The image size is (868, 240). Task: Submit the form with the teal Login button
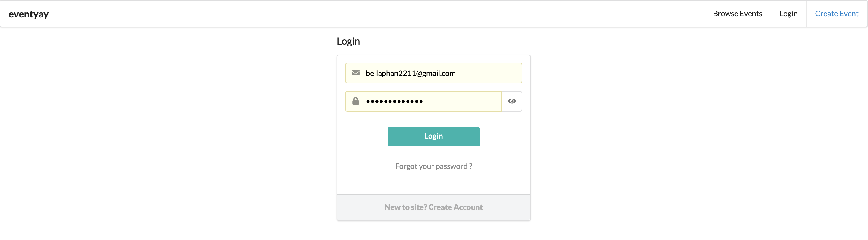click(x=433, y=136)
